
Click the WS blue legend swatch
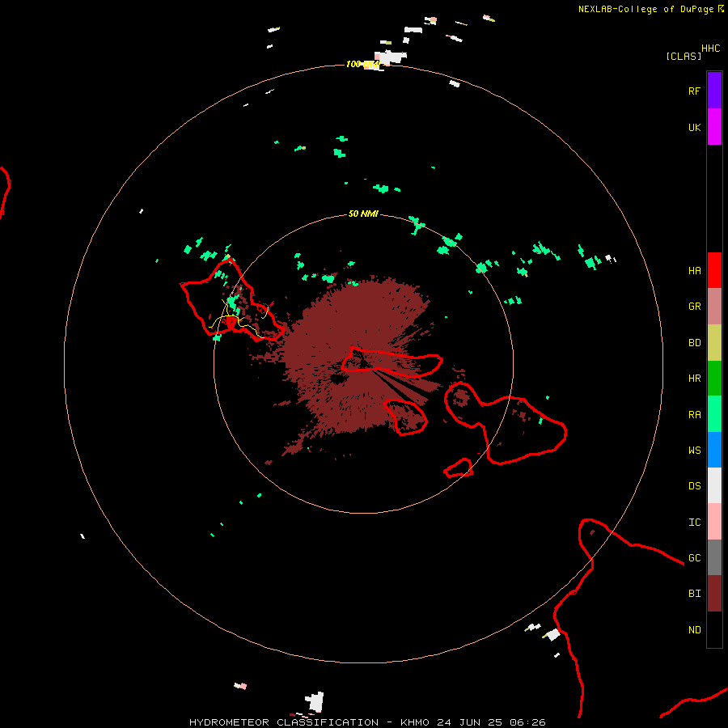point(714,450)
